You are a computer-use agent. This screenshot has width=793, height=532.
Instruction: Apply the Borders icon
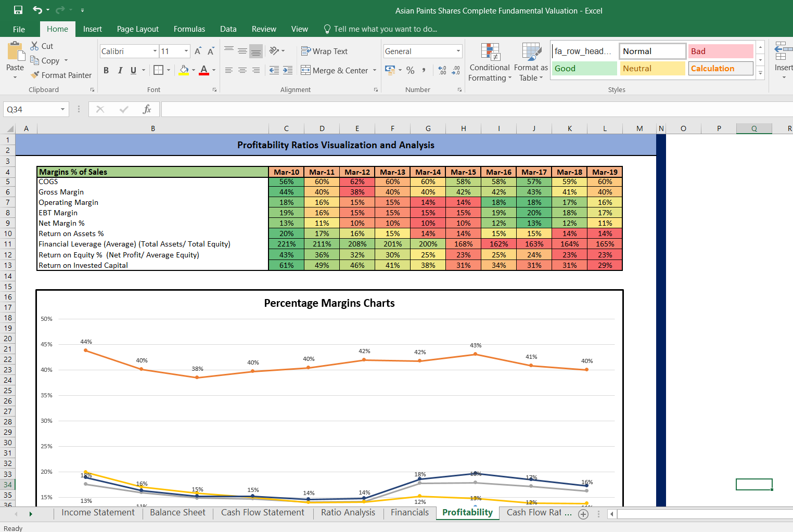(x=159, y=70)
